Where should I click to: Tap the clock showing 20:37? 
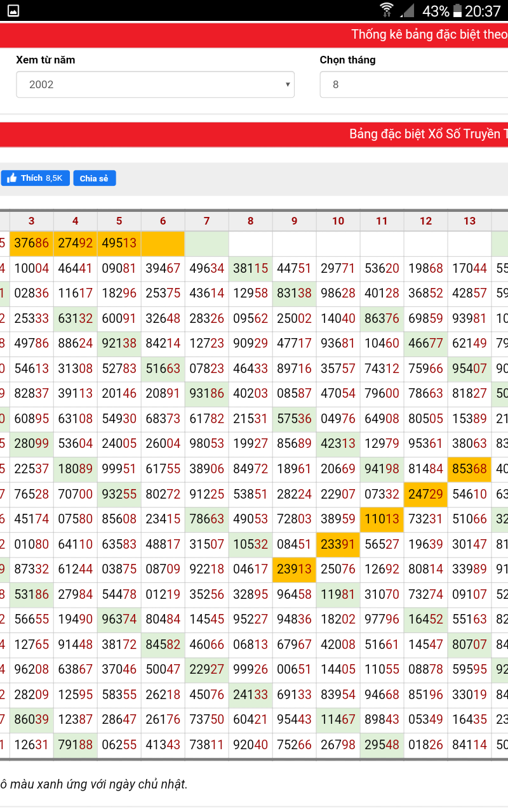pos(482,11)
